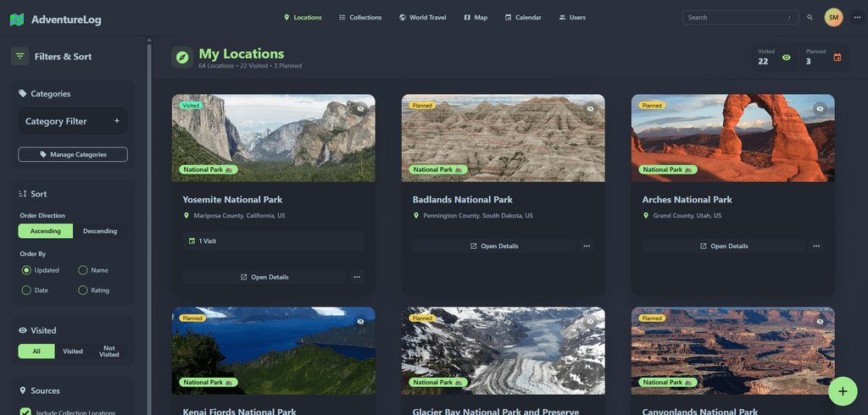Click the eye icon in Visited stats

tap(787, 58)
